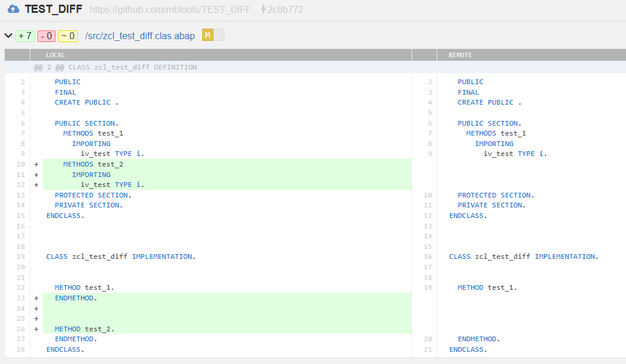Click the LOCAL column header
The height and width of the screenshot is (364, 626).
[55, 55]
